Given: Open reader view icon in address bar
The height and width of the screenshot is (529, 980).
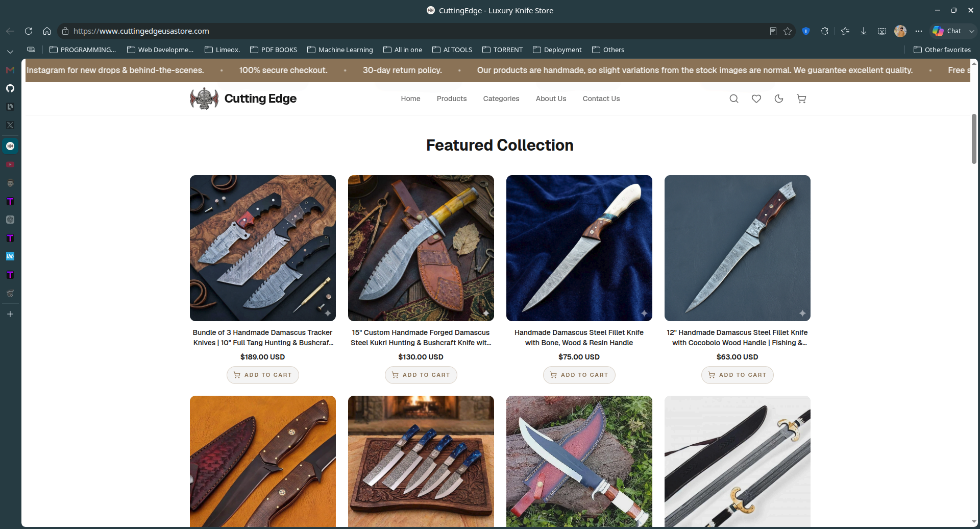Looking at the screenshot, I should pyautogui.click(x=773, y=31).
